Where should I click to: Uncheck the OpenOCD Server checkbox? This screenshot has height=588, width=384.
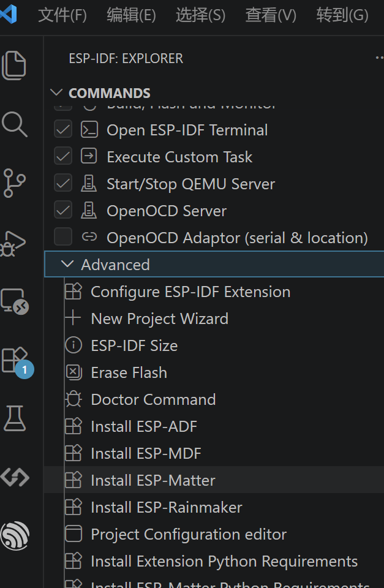[63, 210]
